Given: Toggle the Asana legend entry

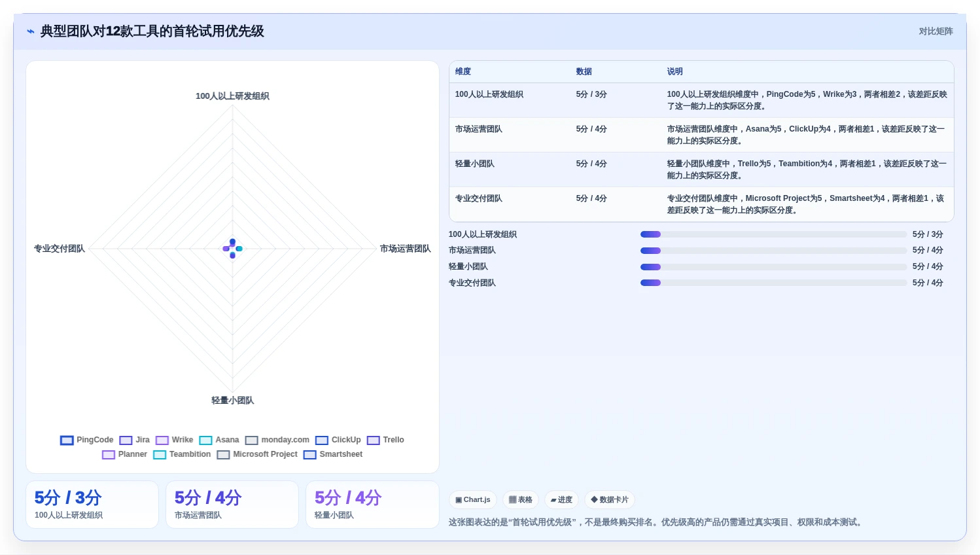Looking at the screenshot, I should coord(219,440).
